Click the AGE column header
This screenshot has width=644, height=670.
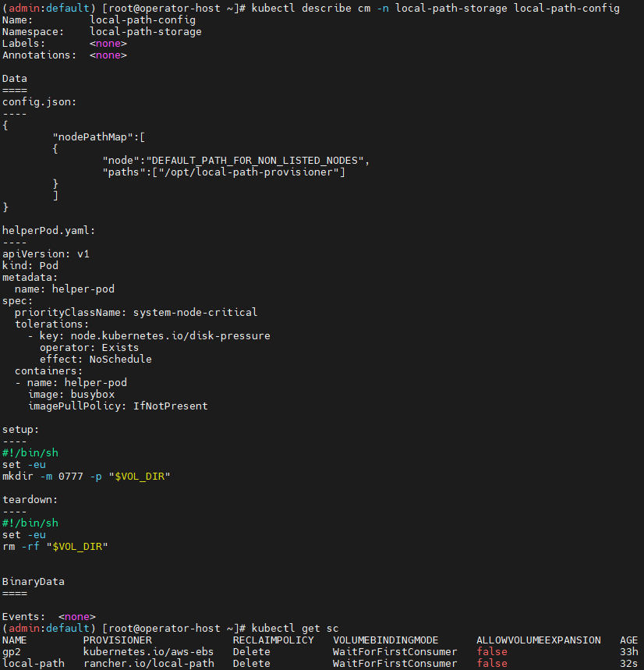(x=628, y=640)
